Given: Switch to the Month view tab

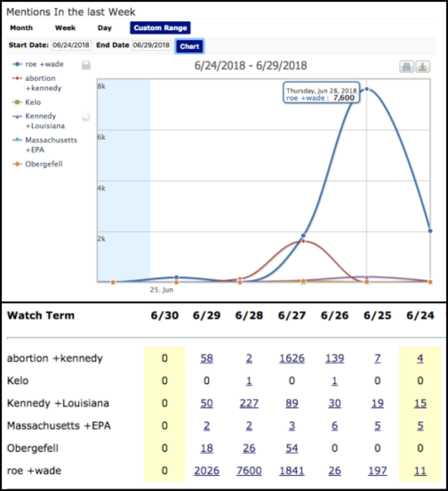Looking at the screenshot, I should click(x=21, y=28).
